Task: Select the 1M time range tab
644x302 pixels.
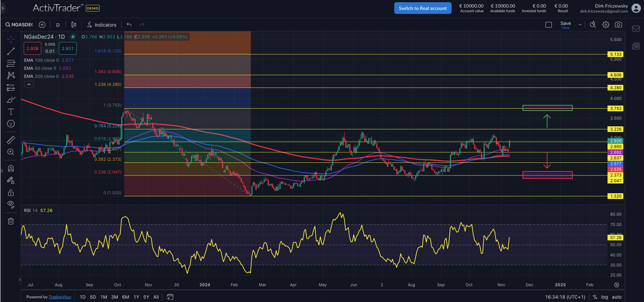Action: click(x=104, y=297)
